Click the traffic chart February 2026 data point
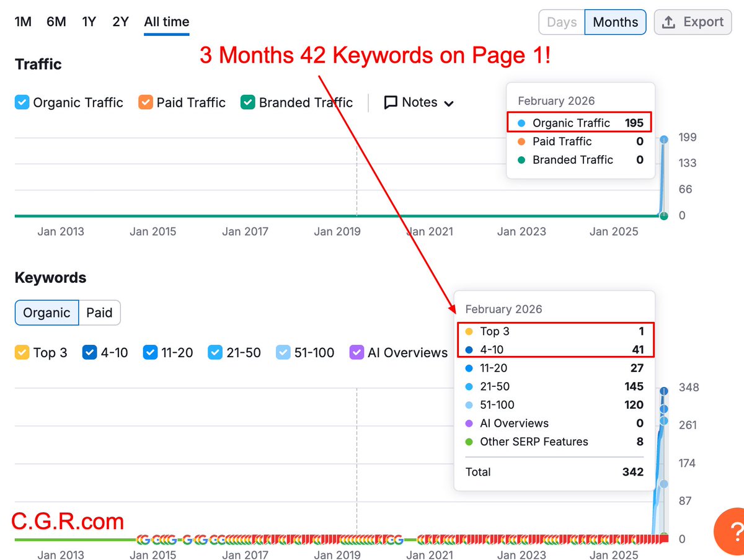The height and width of the screenshot is (560, 744). (x=664, y=140)
